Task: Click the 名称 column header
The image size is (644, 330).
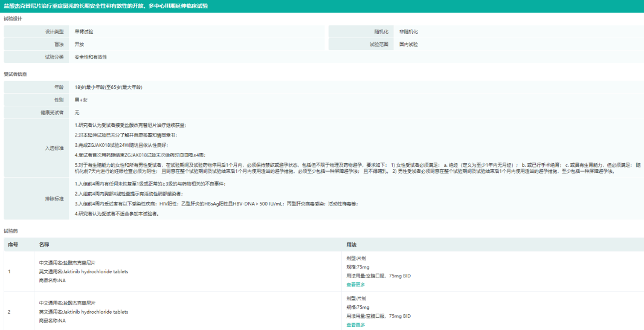Action: (x=44, y=245)
